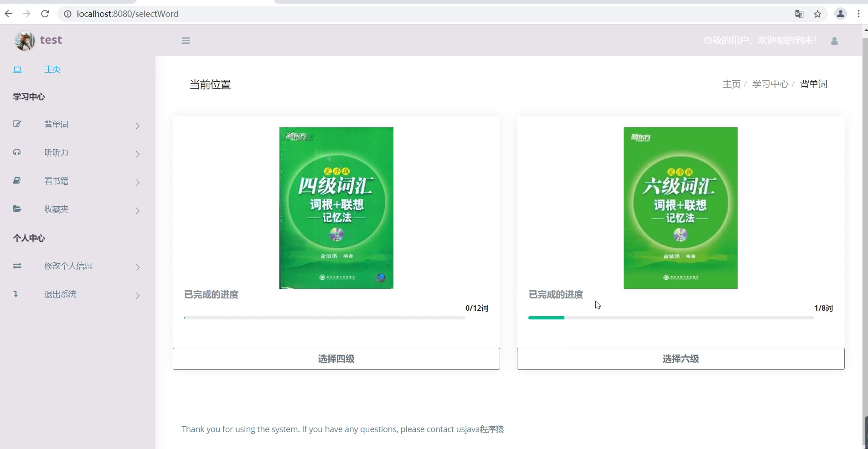Expand the 看书籍 submenu chevron

138,183
